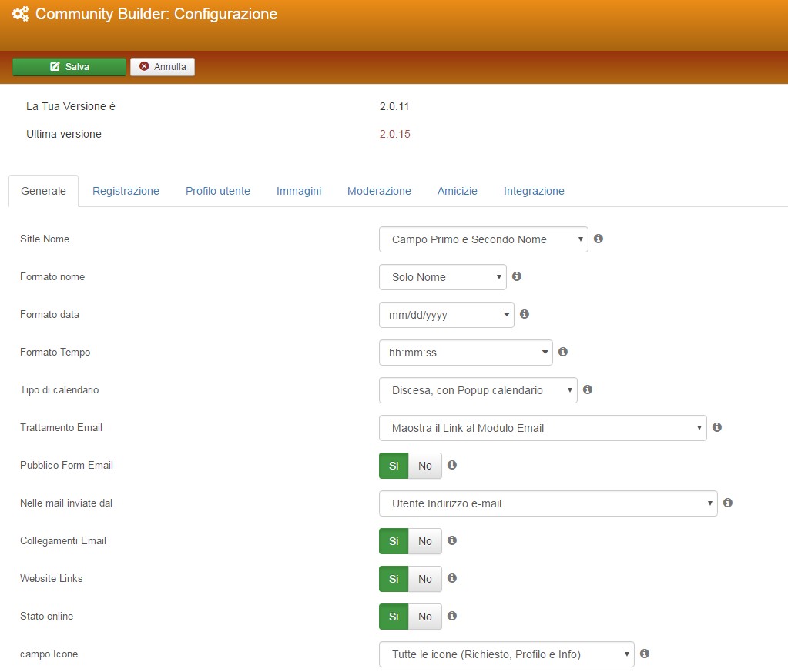Click info icon for Tipo di calendario

click(x=588, y=389)
